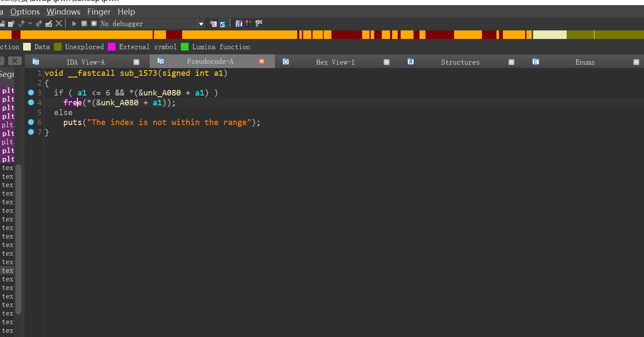Close the IDA View-A tab
644x337 pixels.
136,62
